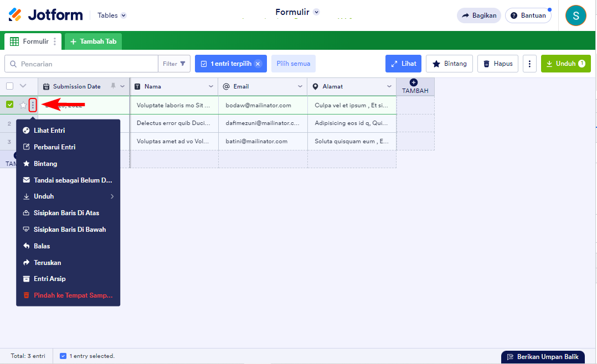597x364 pixels.
Task: Click the pin icon on Submission Date column
Action: (113, 86)
